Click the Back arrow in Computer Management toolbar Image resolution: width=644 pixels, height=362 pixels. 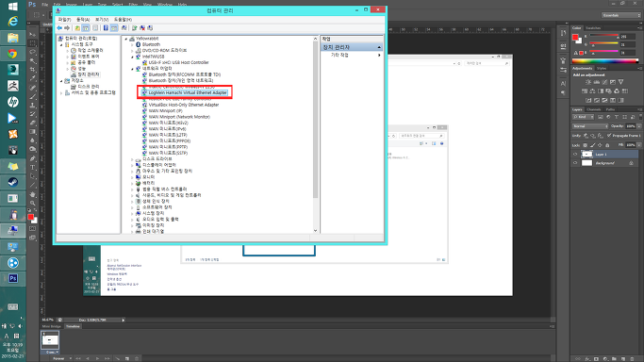[x=59, y=28]
